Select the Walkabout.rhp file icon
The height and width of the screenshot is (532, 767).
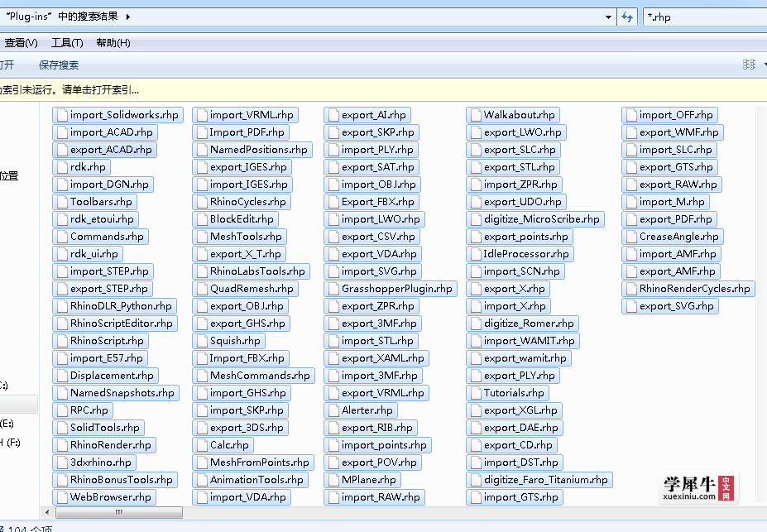pos(476,115)
